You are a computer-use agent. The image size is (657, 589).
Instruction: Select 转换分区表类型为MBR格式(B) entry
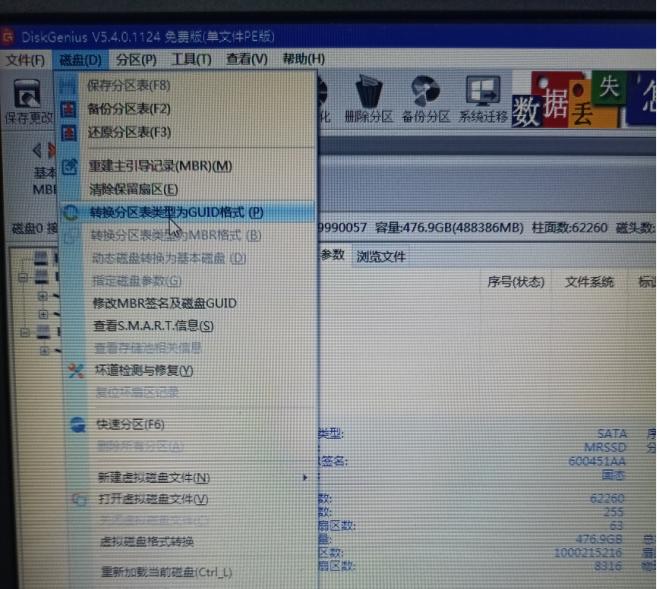coord(176,235)
